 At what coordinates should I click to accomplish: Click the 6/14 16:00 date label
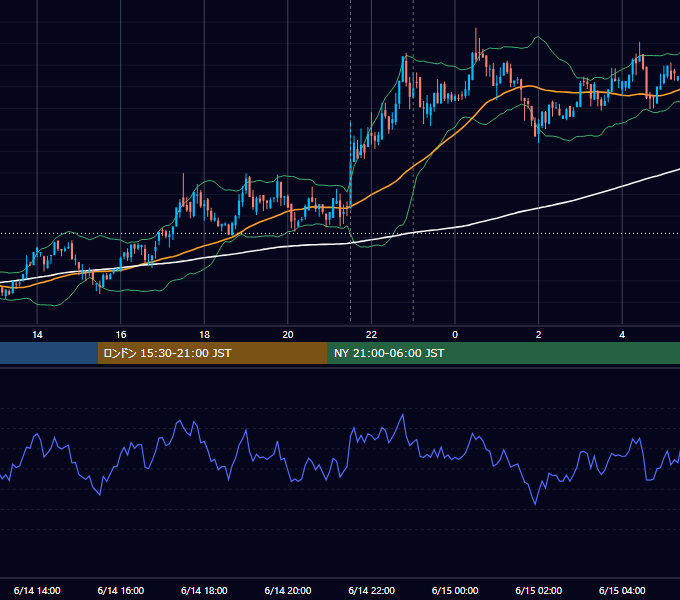[x=121, y=590]
